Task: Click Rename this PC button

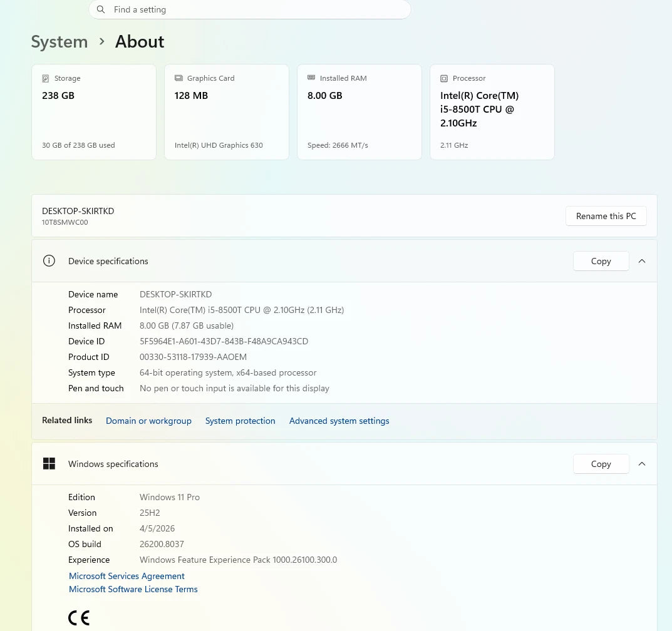Action: pos(606,216)
